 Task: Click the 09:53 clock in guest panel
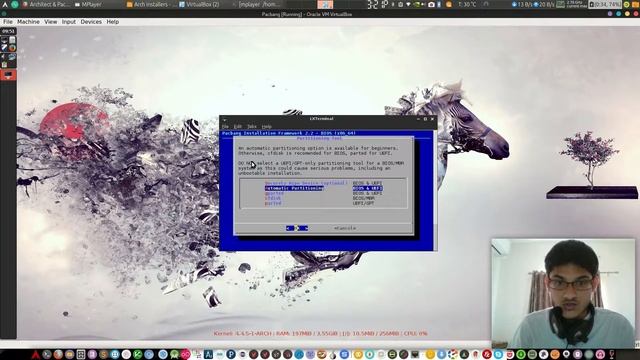[x=8, y=31]
